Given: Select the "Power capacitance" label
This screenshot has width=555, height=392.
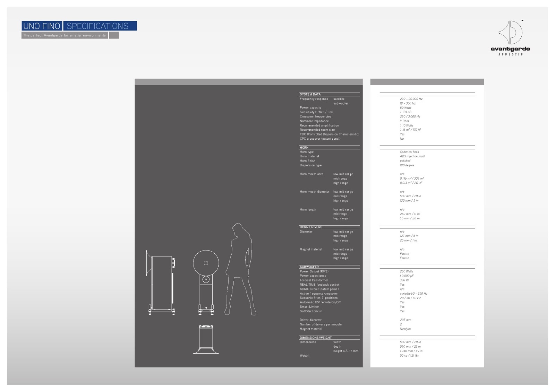Looking at the screenshot, I should 313,276.
